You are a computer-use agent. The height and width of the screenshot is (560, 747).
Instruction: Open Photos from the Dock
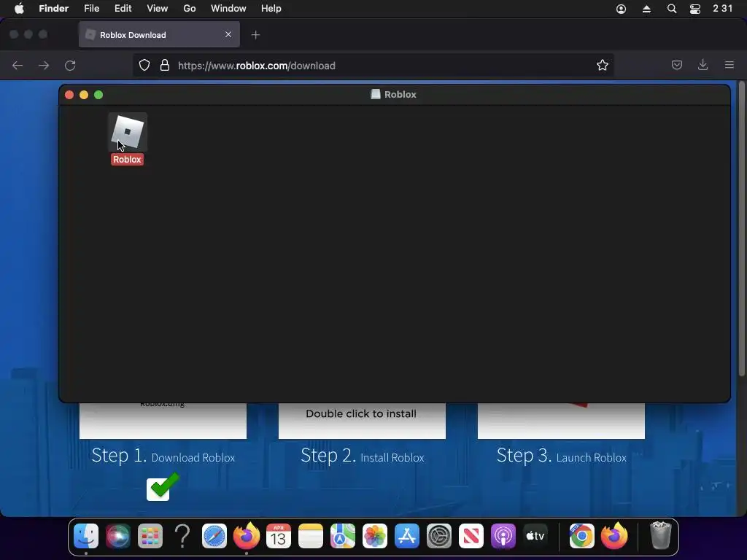coord(375,536)
